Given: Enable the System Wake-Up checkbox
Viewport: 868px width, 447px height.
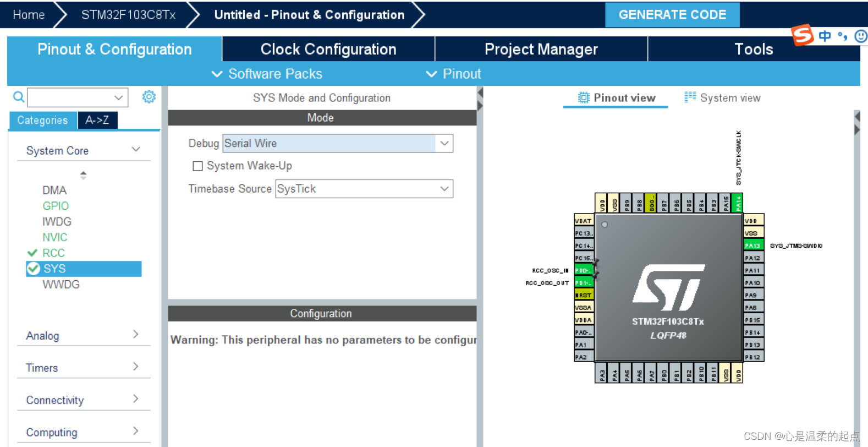Looking at the screenshot, I should [x=197, y=166].
